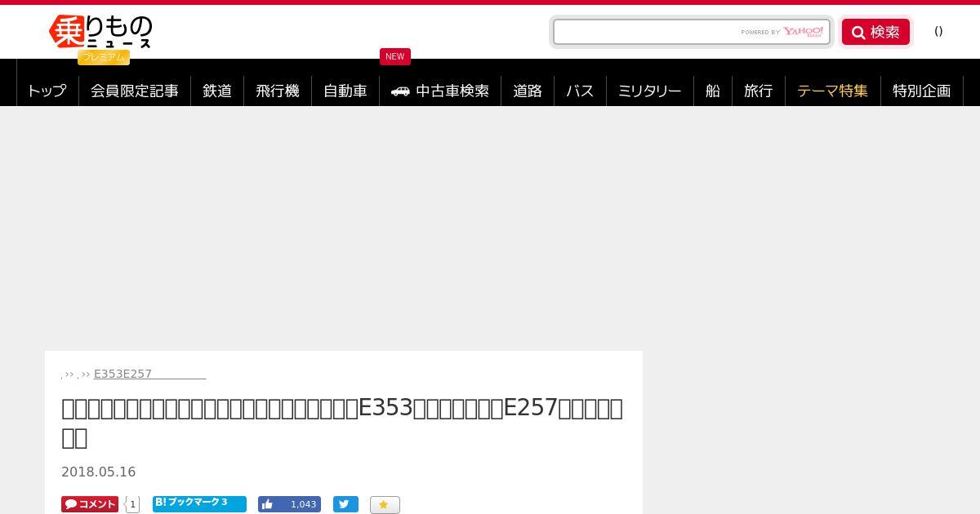Click the parentheses link beside the search button
Screen dimensions: 980x514
(938, 31)
